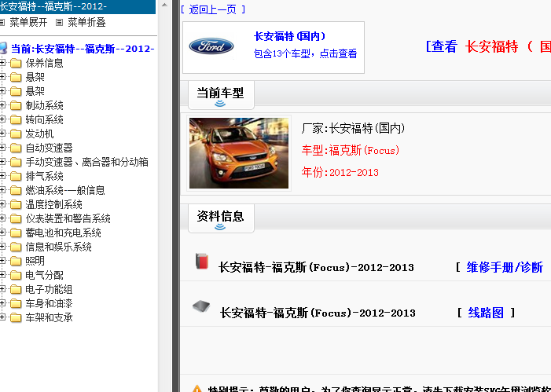Expand the 保养信息 tree node
551x392 pixels.
click(x=2, y=63)
